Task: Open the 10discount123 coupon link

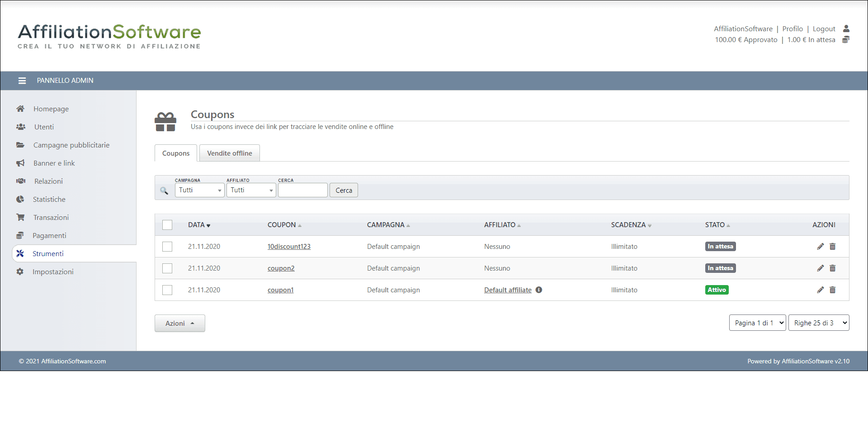Action: point(289,247)
